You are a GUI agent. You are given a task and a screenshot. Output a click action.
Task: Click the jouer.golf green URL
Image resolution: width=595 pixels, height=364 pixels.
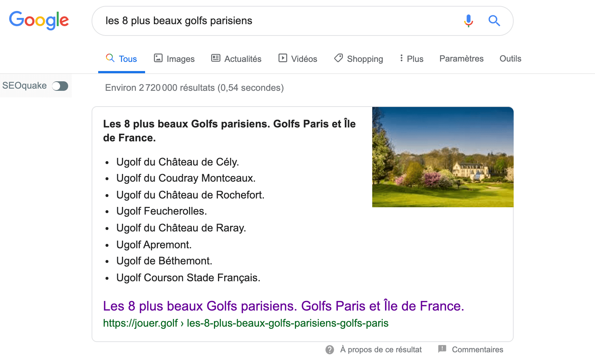[245, 323]
